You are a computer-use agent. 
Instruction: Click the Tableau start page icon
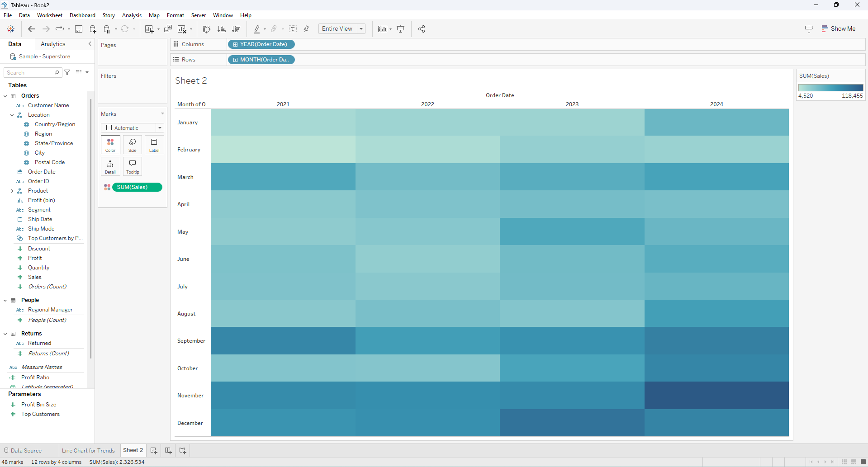tap(11, 29)
